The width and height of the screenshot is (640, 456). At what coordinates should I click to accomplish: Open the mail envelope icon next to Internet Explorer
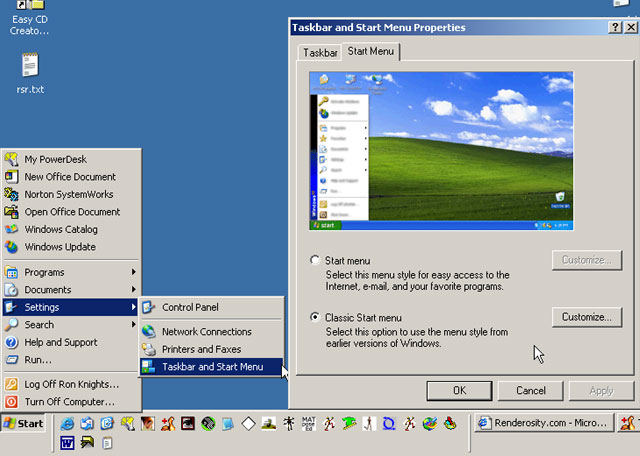(87, 424)
